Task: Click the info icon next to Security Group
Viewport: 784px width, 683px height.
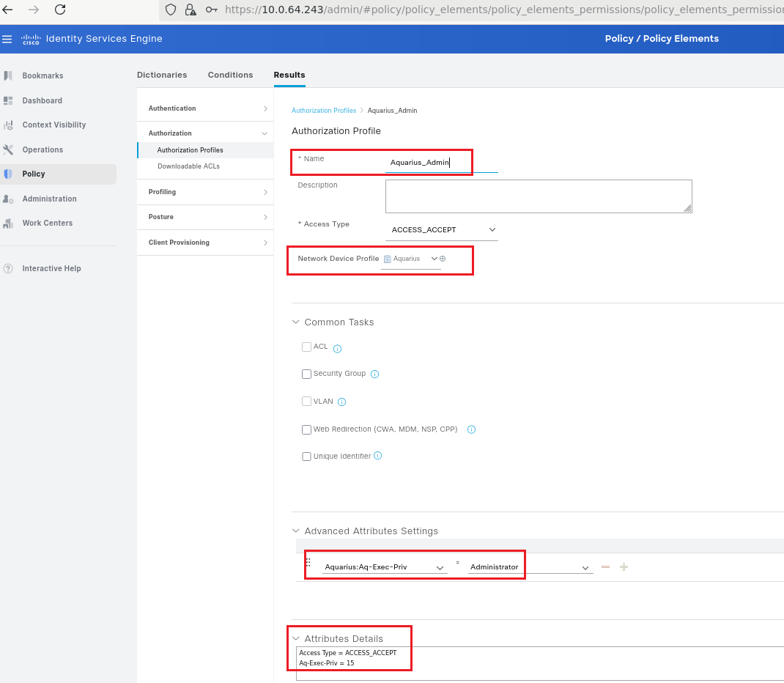Action: (x=374, y=374)
